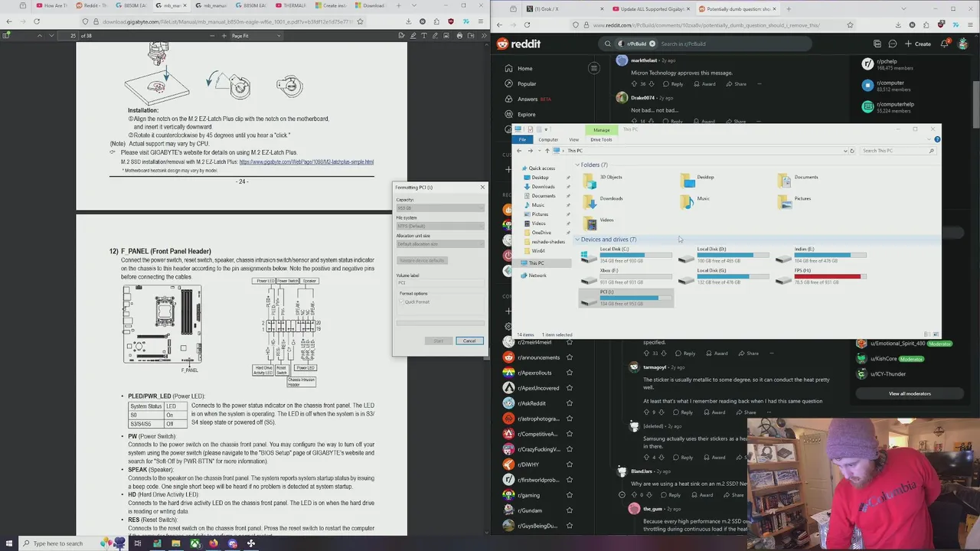Image resolution: width=980 pixels, height=551 pixels.
Task: Click Cancel in the Format PCI dialog
Action: coord(469,341)
